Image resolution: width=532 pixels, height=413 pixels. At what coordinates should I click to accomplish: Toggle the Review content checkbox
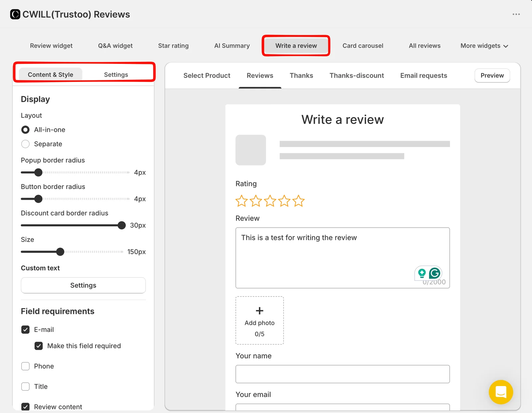click(25, 407)
